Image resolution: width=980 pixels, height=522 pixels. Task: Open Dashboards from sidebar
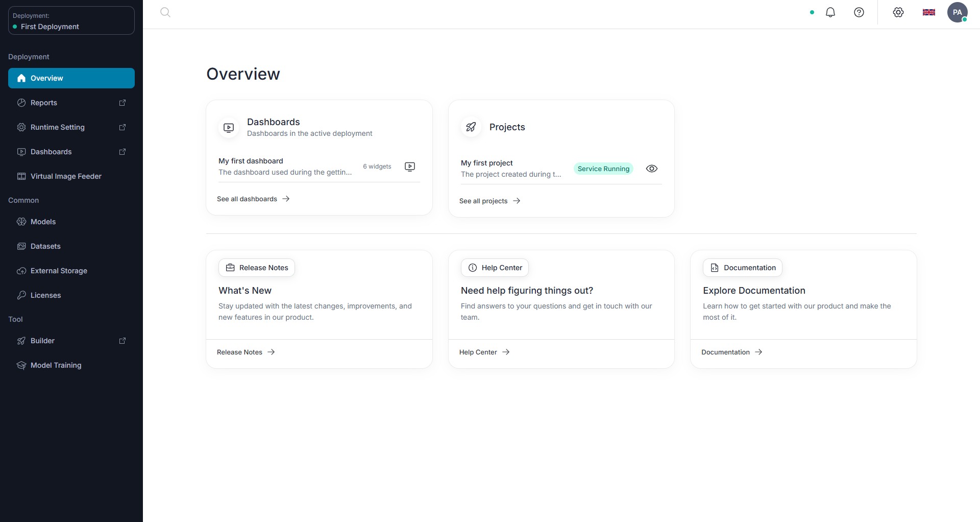71,152
